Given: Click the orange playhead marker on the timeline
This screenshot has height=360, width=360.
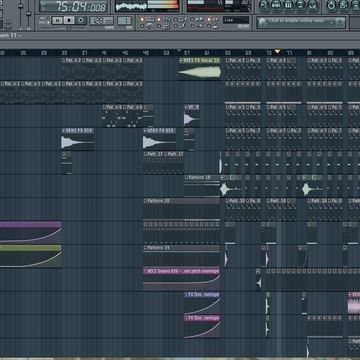Looking at the screenshot, I should click(277, 51).
